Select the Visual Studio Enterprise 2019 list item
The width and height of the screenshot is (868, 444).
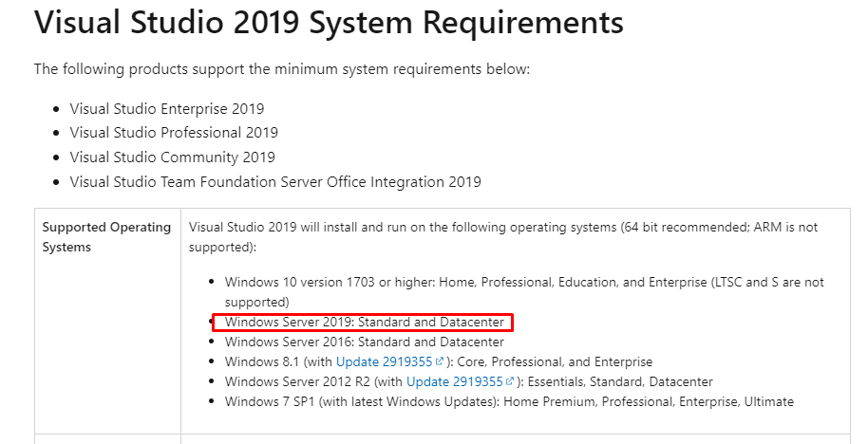[166, 109]
